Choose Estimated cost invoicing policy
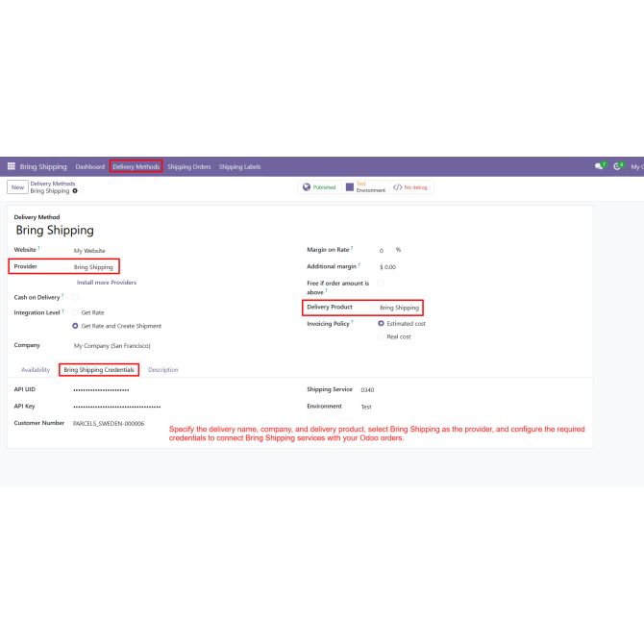This screenshot has width=644, height=644. (382, 324)
